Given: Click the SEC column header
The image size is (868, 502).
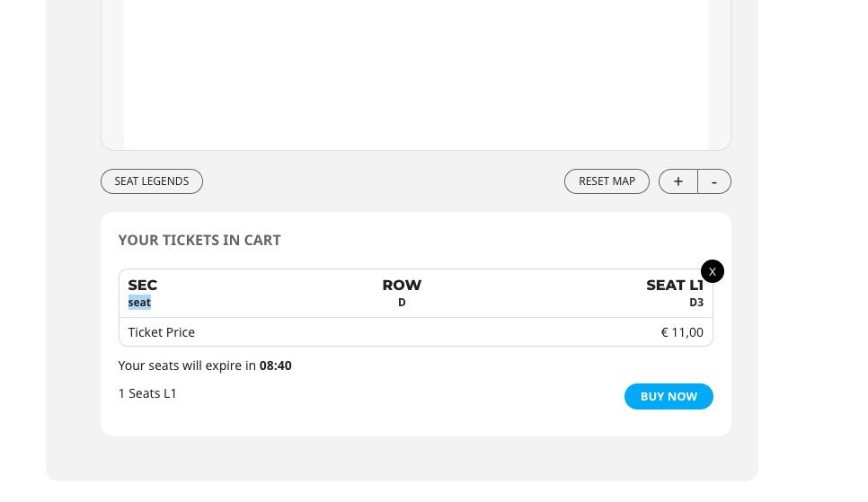Looking at the screenshot, I should tap(143, 285).
